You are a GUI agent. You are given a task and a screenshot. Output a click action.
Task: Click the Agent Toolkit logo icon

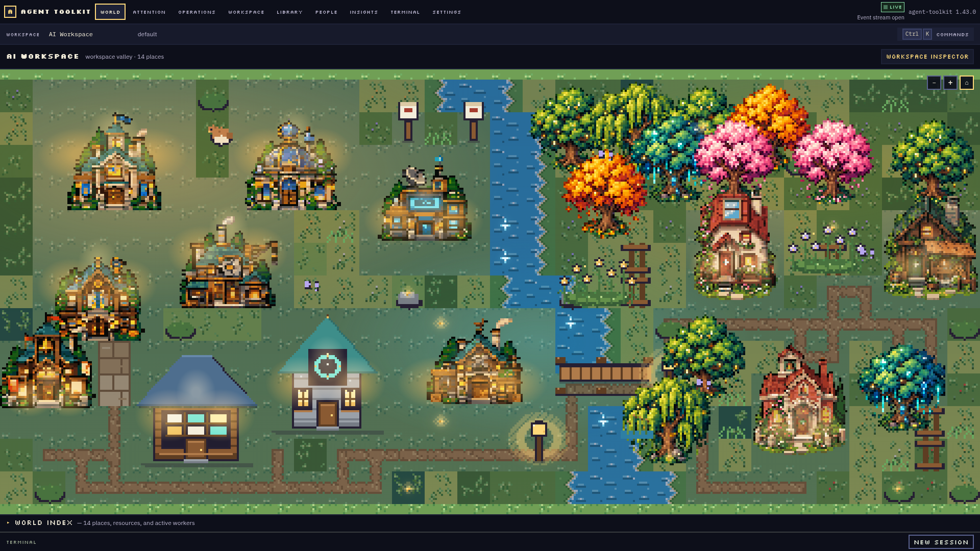pyautogui.click(x=10, y=12)
